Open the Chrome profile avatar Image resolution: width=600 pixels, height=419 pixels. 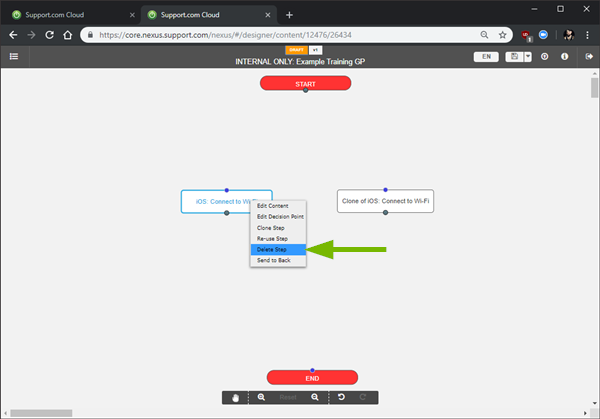tap(569, 35)
